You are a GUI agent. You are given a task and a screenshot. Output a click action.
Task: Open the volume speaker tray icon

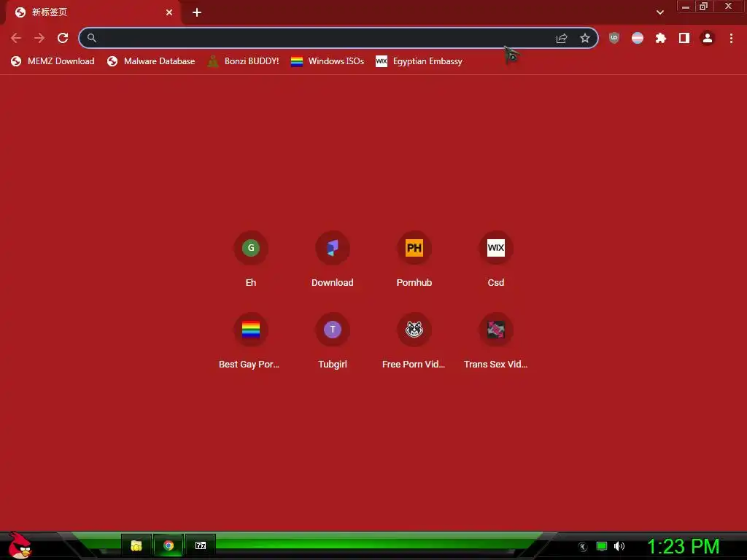[619, 547]
